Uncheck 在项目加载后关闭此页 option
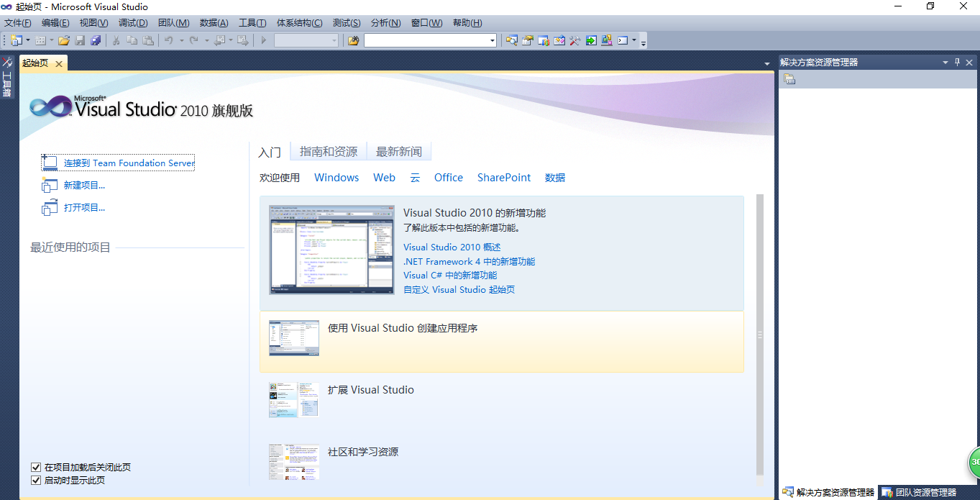Image resolution: width=980 pixels, height=500 pixels. (x=35, y=467)
